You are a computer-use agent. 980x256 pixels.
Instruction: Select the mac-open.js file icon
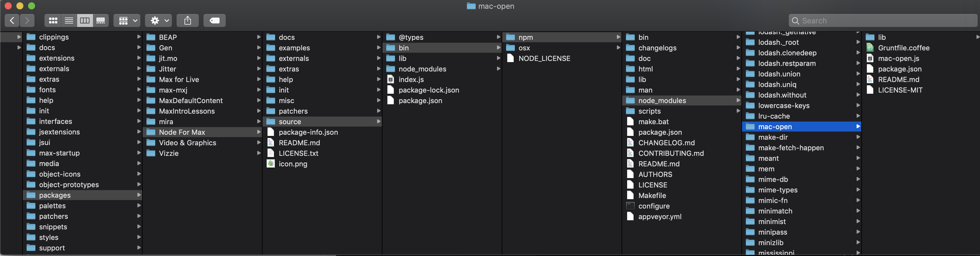(x=870, y=58)
